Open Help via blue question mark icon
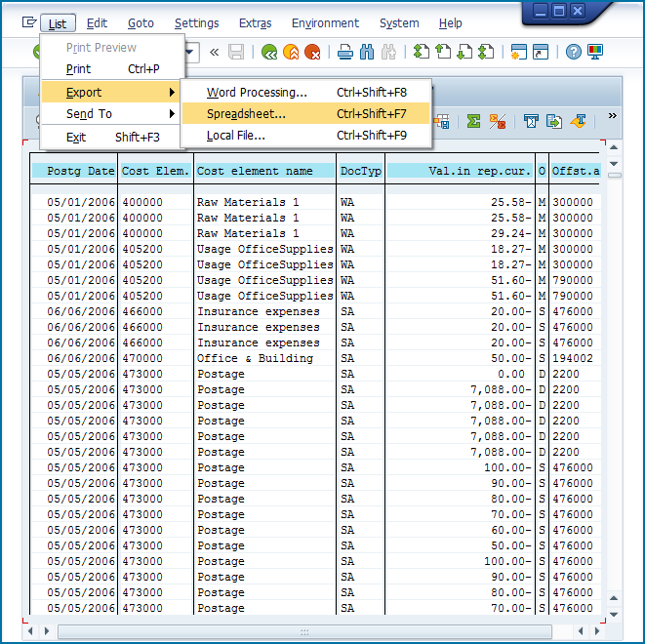 pyautogui.click(x=574, y=53)
